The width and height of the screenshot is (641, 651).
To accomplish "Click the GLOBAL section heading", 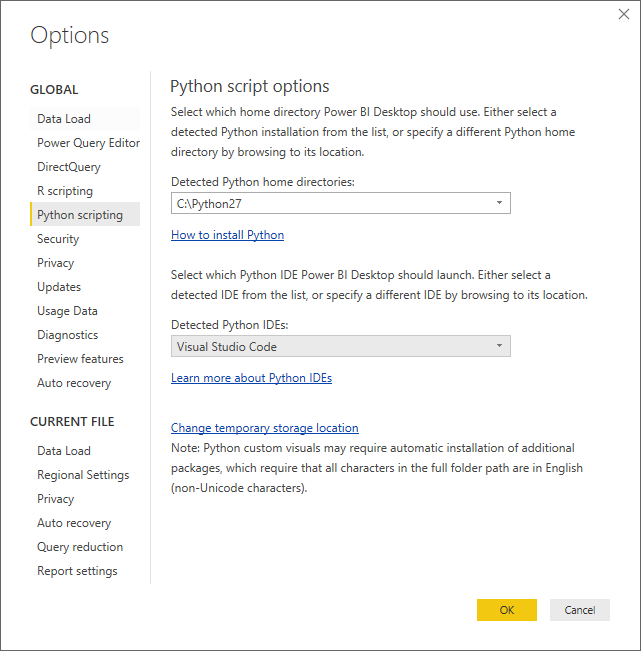I will pos(54,90).
